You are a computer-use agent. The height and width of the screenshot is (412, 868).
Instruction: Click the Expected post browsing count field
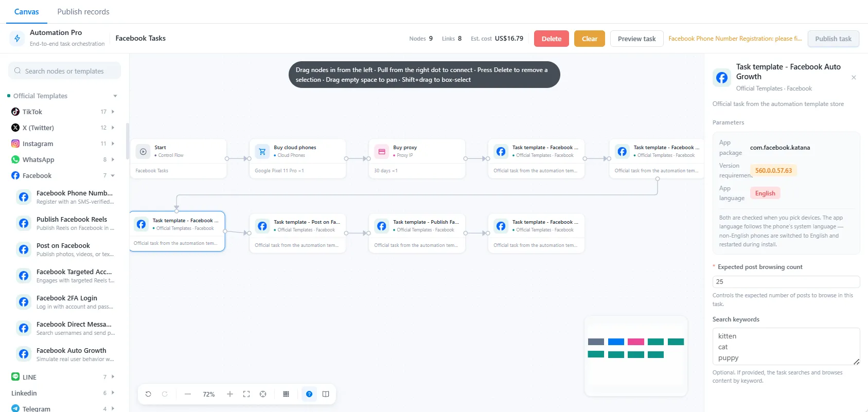point(786,282)
